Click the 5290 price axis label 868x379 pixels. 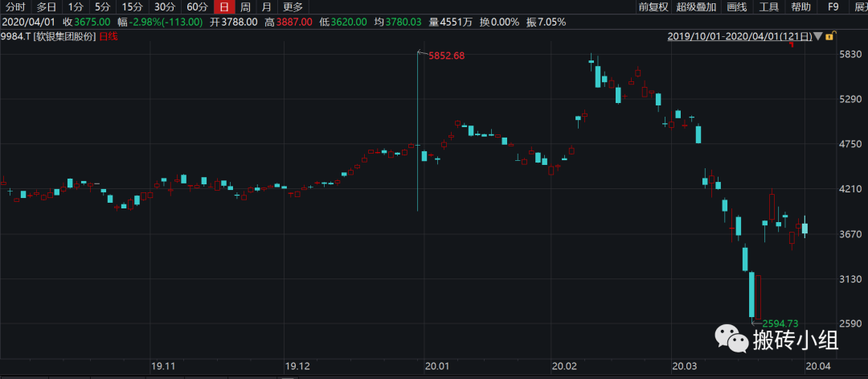point(852,99)
